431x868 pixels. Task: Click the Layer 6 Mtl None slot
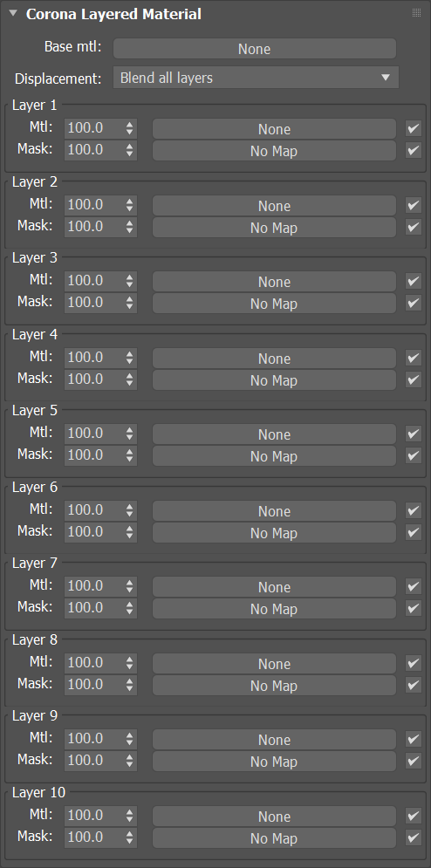[274, 511]
